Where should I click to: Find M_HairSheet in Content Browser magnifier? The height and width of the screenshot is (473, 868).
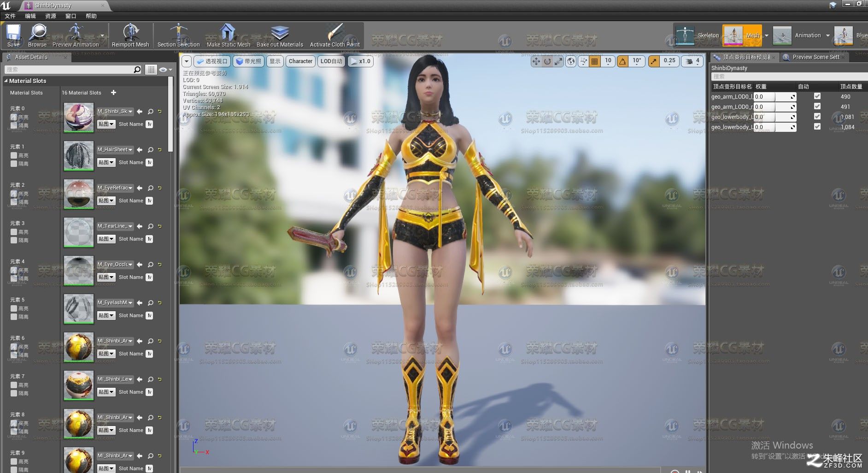151,150
